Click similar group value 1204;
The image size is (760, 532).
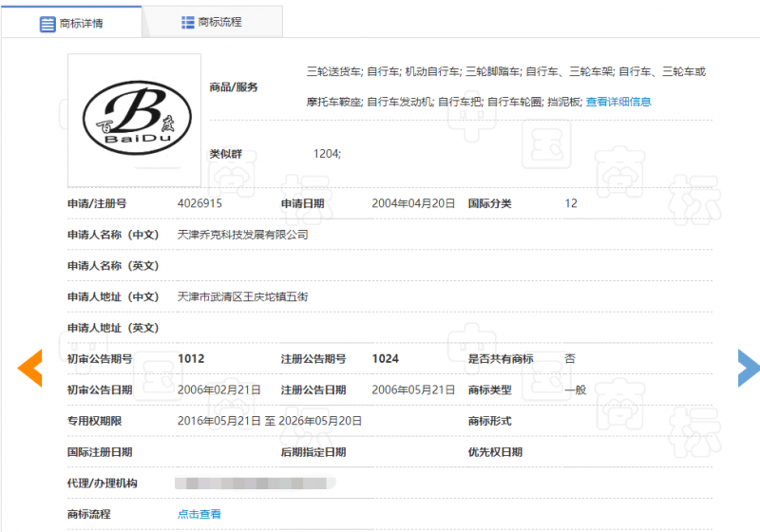[x=327, y=154]
